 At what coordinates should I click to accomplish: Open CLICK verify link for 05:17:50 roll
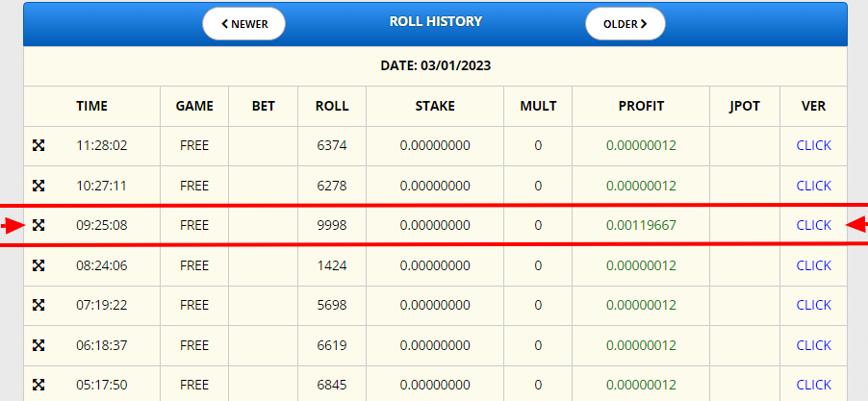[813, 385]
